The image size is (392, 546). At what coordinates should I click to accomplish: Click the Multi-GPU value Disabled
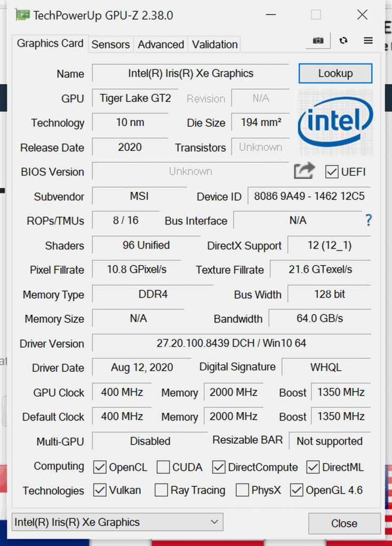tap(150, 441)
